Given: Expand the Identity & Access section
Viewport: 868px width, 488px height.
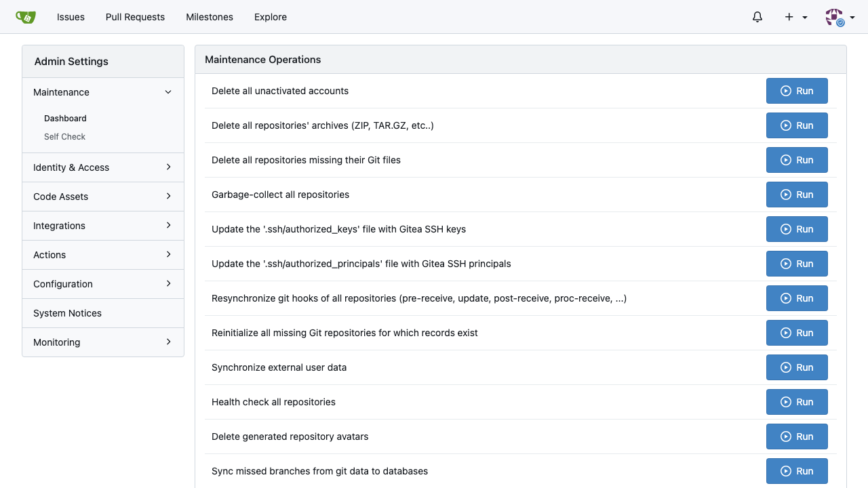Looking at the screenshot, I should tap(103, 167).
